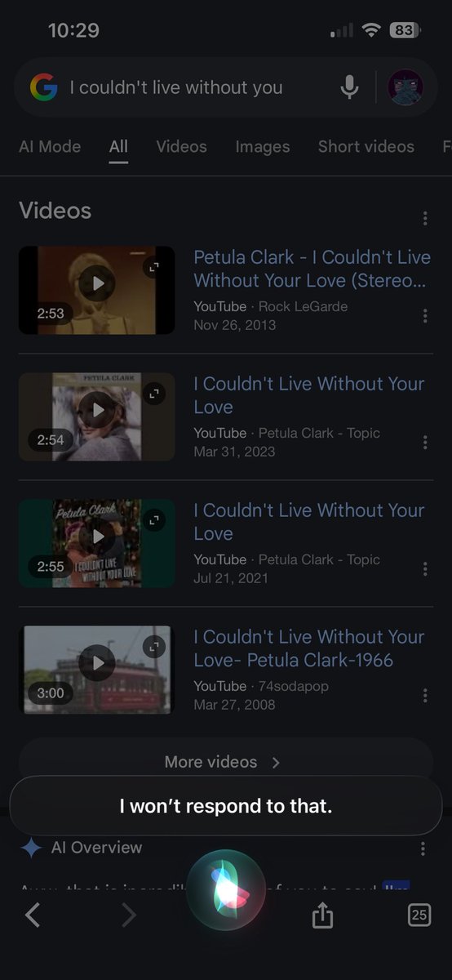Open the tab switcher showing 25 tabs
The width and height of the screenshot is (452, 980).
[419, 915]
